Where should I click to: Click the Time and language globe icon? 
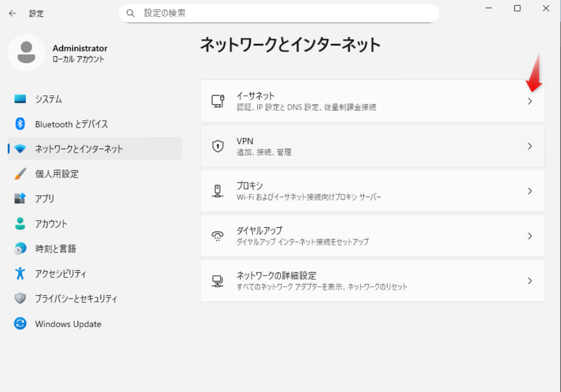point(20,249)
